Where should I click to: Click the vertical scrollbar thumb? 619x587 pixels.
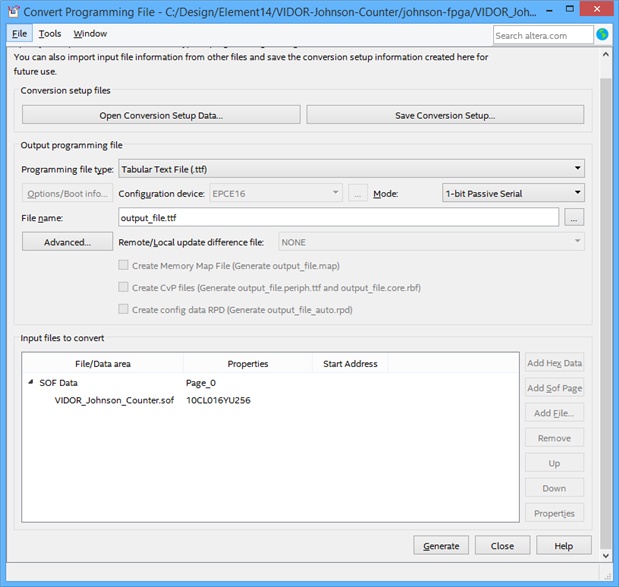pos(606,313)
